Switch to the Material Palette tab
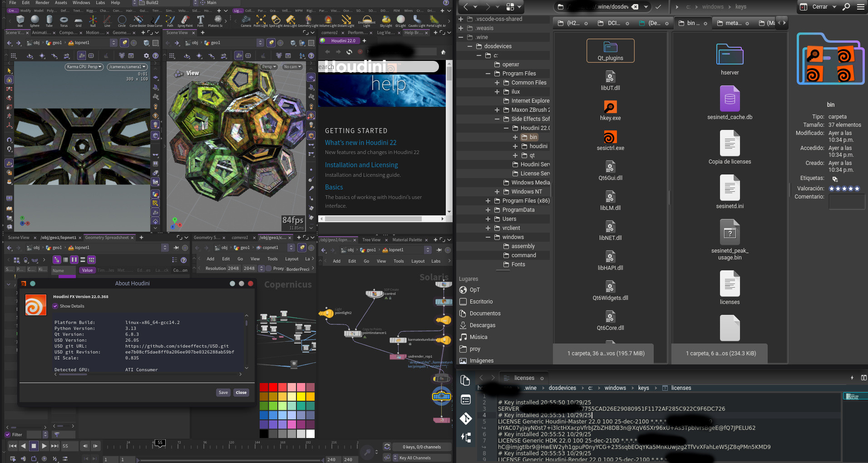 click(x=407, y=240)
